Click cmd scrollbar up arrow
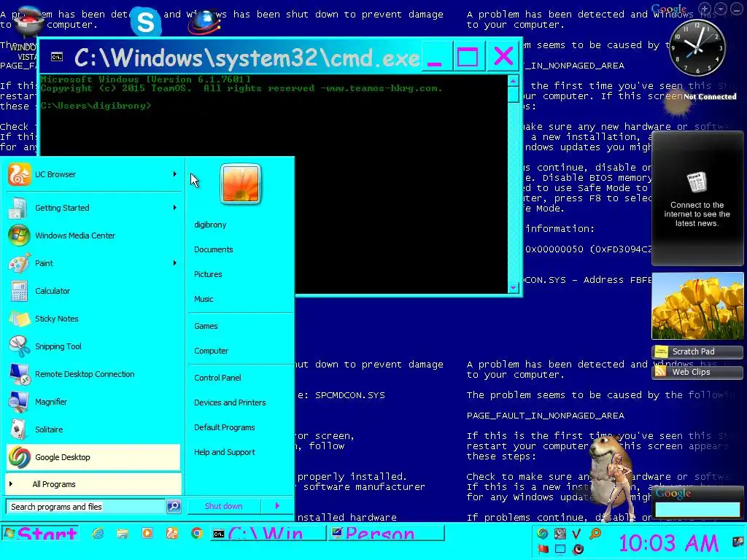Image resolution: width=747 pixels, height=560 pixels. [513, 81]
